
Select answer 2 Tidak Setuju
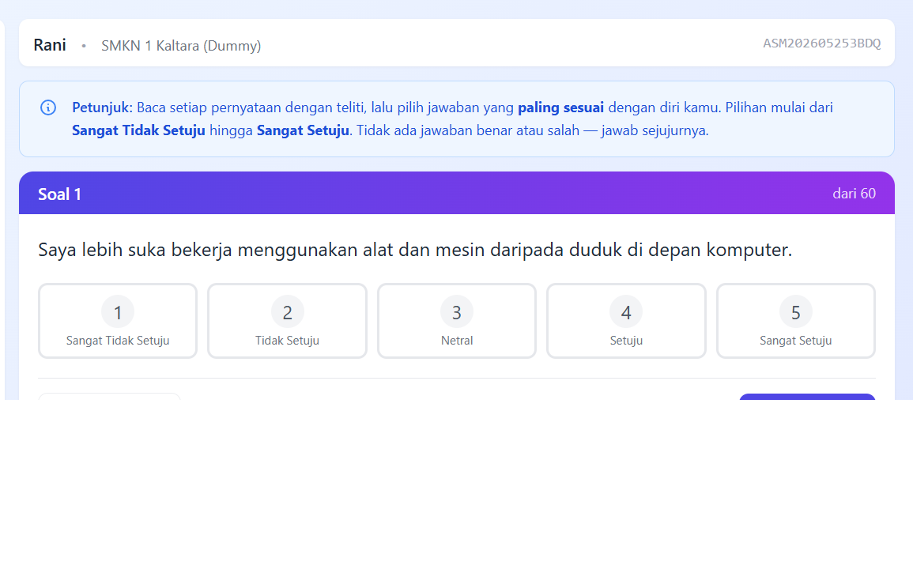tap(287, 321)
